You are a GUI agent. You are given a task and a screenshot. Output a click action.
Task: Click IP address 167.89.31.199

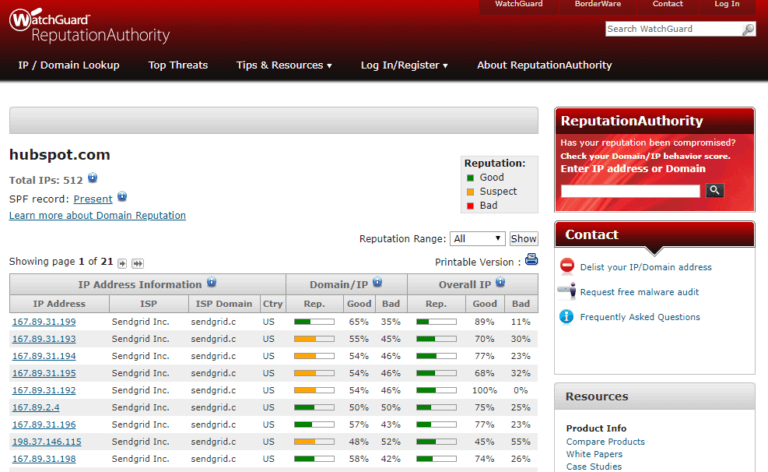[x=44, y=322]
